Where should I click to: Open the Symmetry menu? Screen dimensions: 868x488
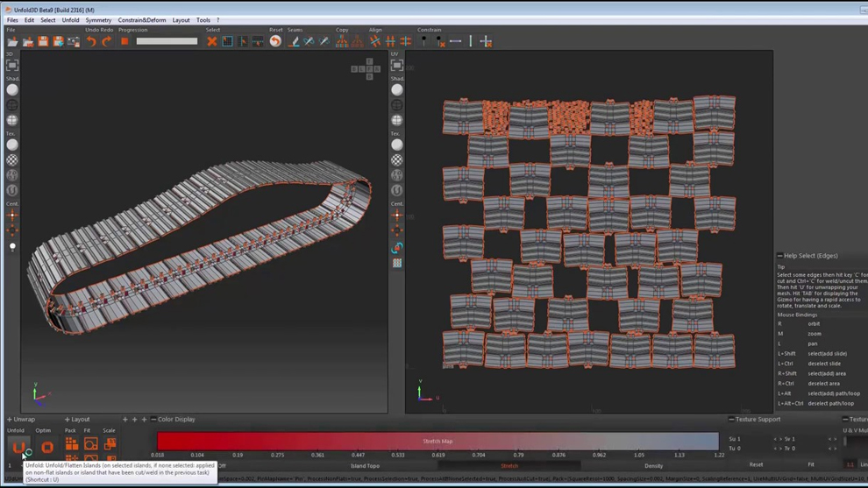point(98,20)
